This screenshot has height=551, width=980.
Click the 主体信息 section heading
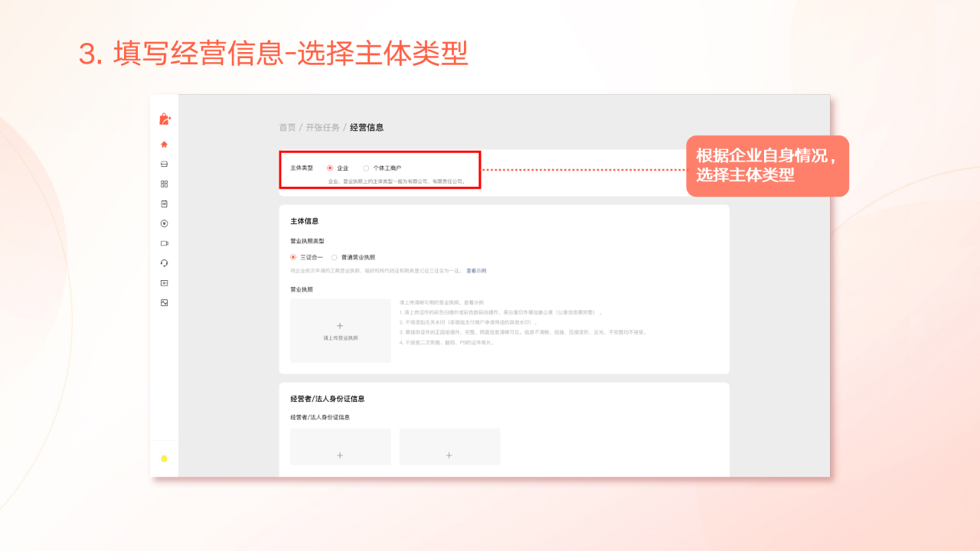pos(305,221)
